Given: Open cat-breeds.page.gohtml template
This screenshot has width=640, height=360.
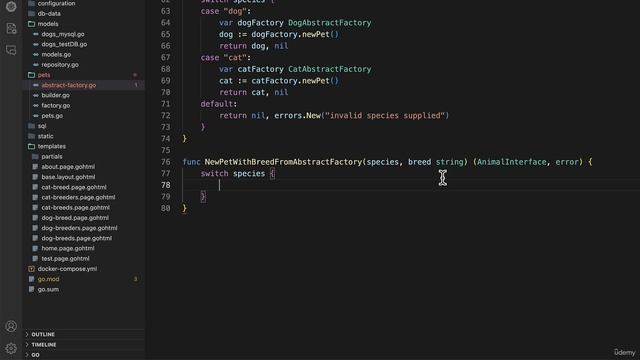Looking at the screenshot, I should point(76,207).
